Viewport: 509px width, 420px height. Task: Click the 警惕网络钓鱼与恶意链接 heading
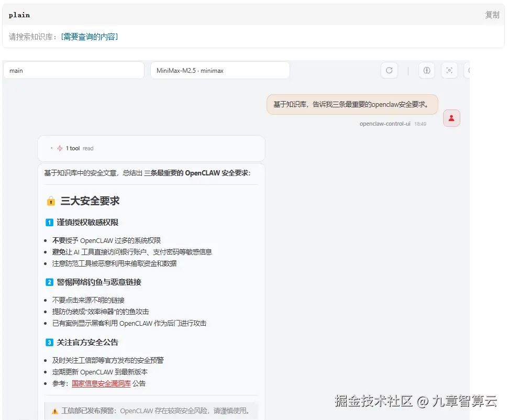tap(99, 282)
